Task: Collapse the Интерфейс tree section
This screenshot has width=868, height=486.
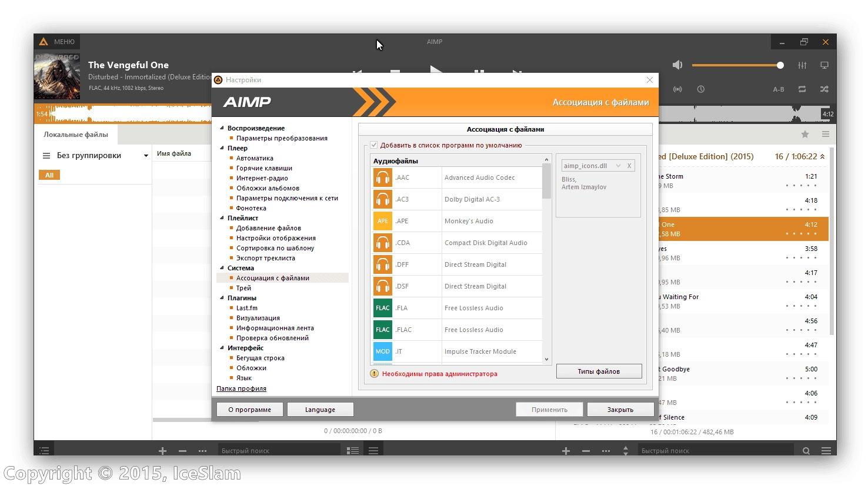Action: coord(222,348)
